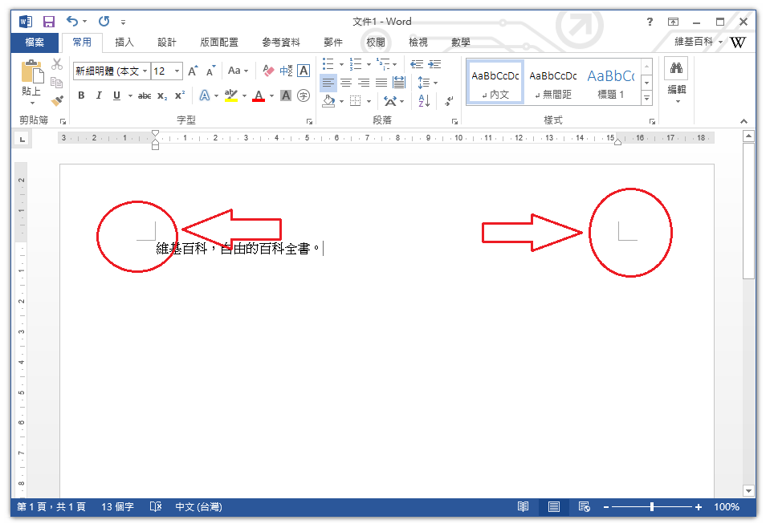Open the 校閱 ribbon tab

374,42
